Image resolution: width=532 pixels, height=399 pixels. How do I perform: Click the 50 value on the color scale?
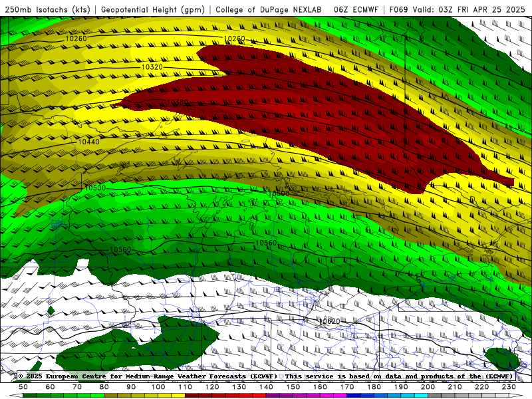(23, 387)
